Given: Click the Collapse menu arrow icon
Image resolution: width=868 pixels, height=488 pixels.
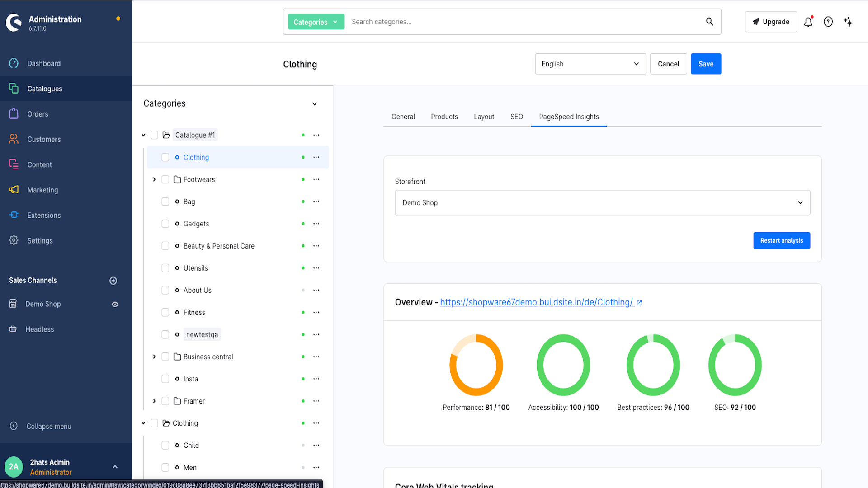Looking at the screenshot, I should pos(14,426).
